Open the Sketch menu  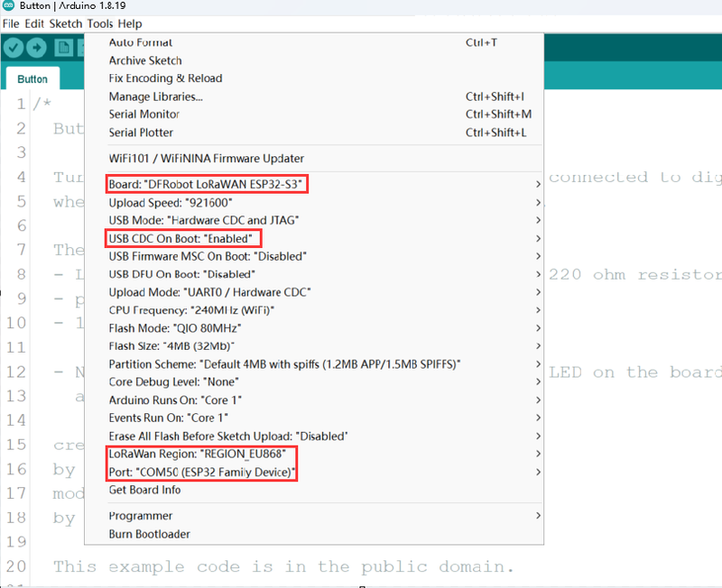(x=65, y=23)
